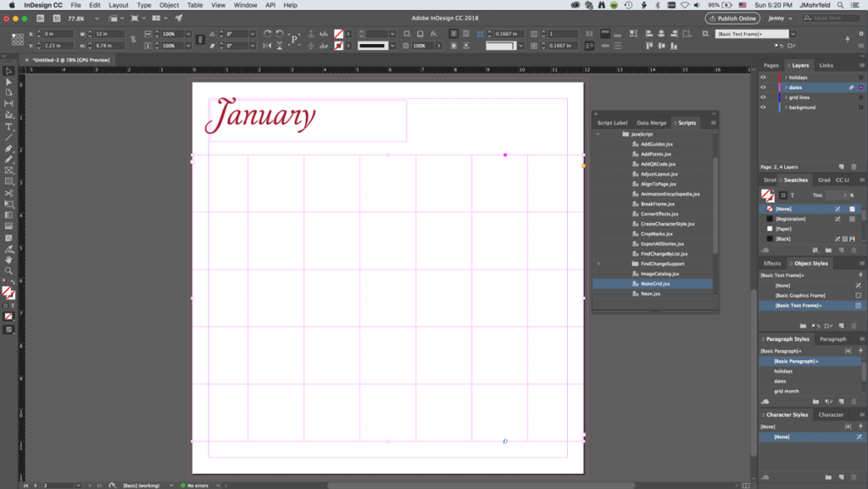Pick the Zoom tool in toolbox
Viewport: 868px width, 489px height.
(x=8, y=270)
